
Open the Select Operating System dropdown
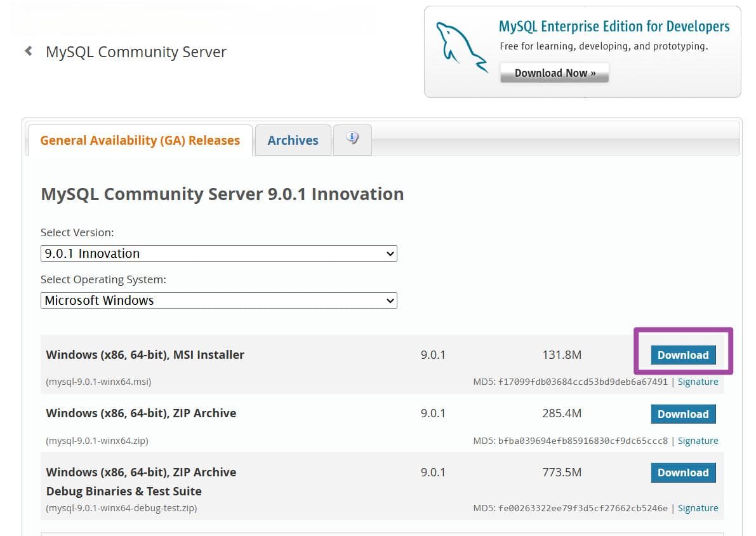click(x=219, y=300)
